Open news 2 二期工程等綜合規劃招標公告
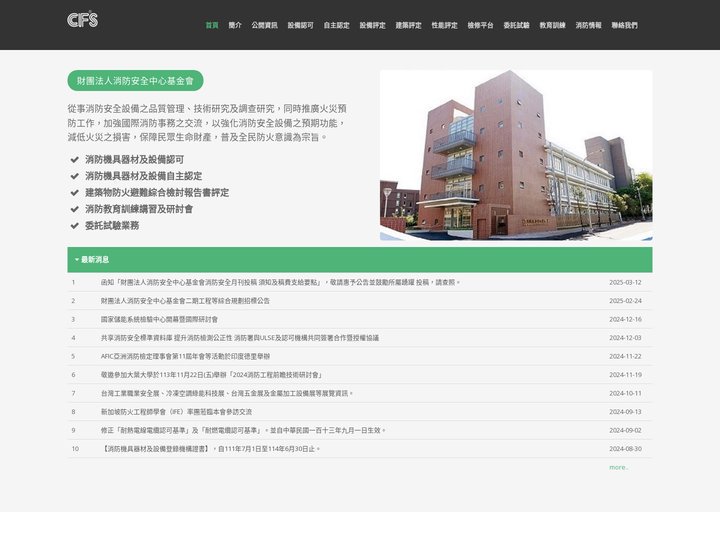Image resolution: width=720 pixels, height=540 pixels. (185, 301)
